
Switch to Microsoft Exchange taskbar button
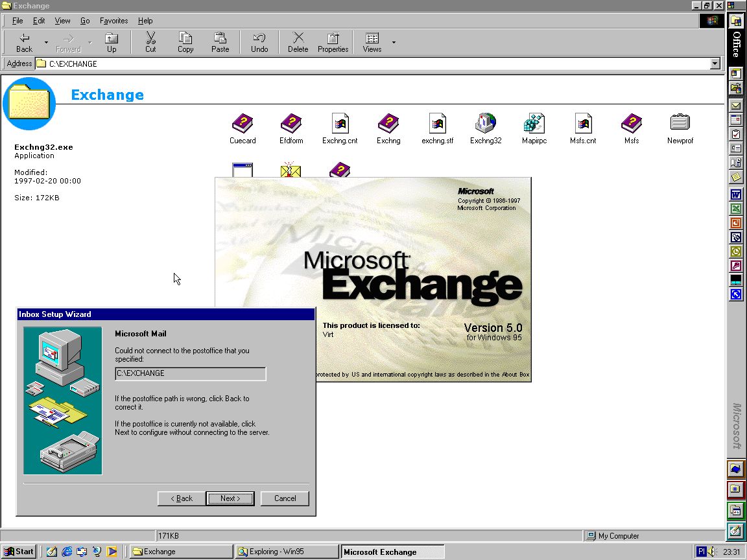[x=393, y=552]
